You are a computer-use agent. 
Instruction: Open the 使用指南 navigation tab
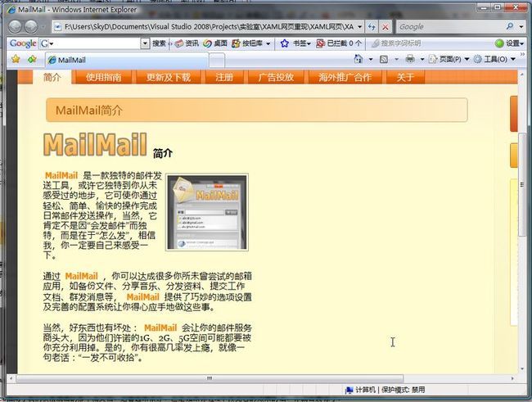click(x=103, y=77)
